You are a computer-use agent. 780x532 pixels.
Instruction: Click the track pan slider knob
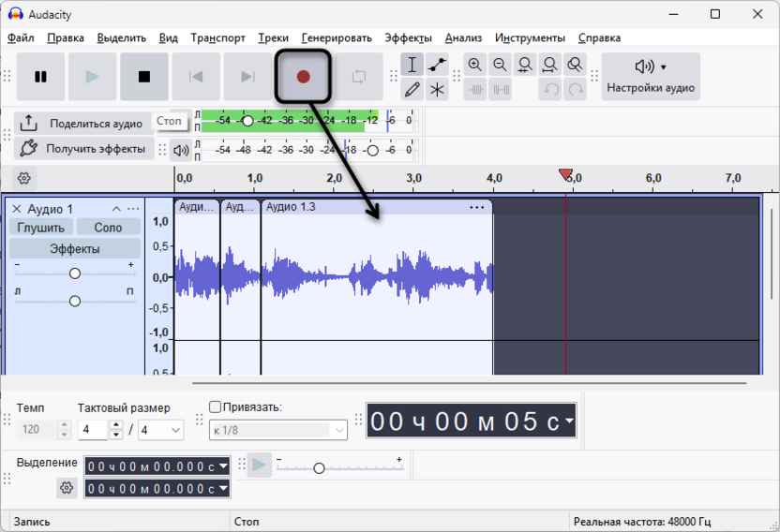pyautogui.click(x=75, y=301)
